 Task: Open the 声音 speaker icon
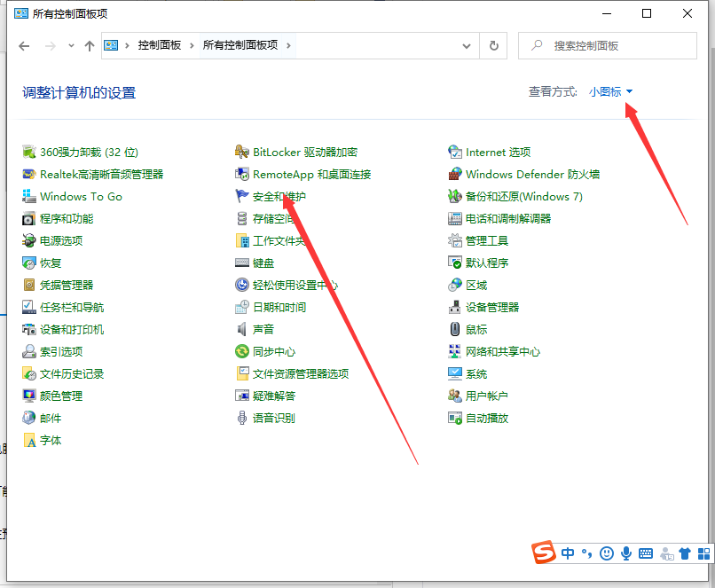click(242, 330)
